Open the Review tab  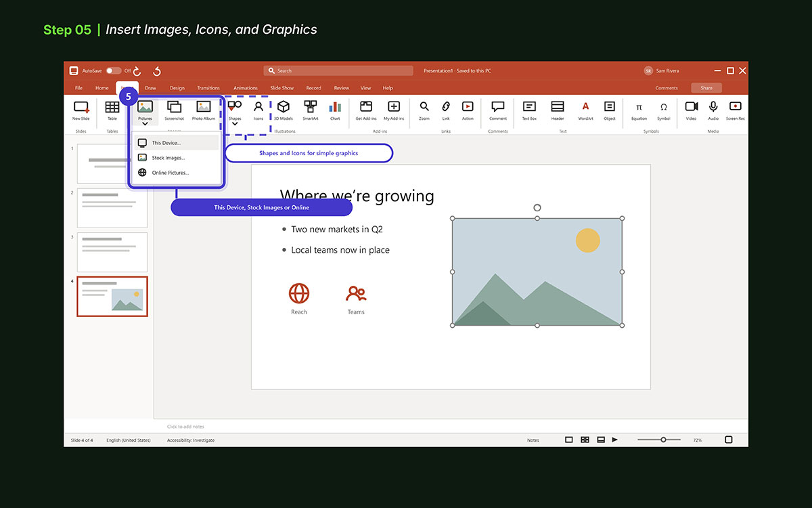342,88
